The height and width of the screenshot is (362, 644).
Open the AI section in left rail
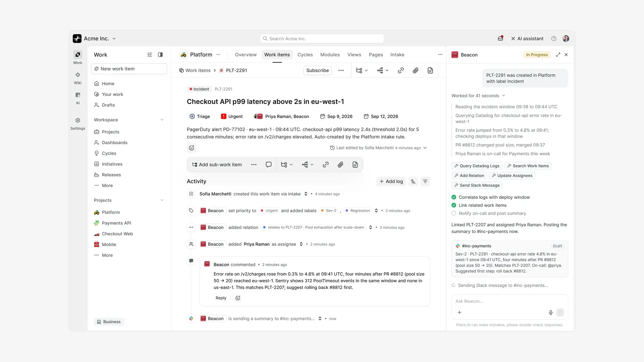coord(77,98)
